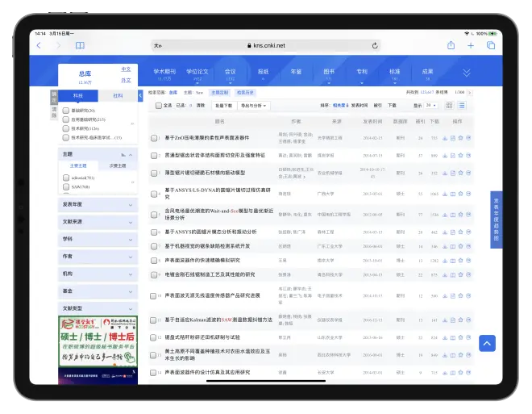This screenshot has width=532, height=414.
Task: Cite the 基于ZnO压电薄膜 article
Action: pyautogui.click(x=468, y=138)
